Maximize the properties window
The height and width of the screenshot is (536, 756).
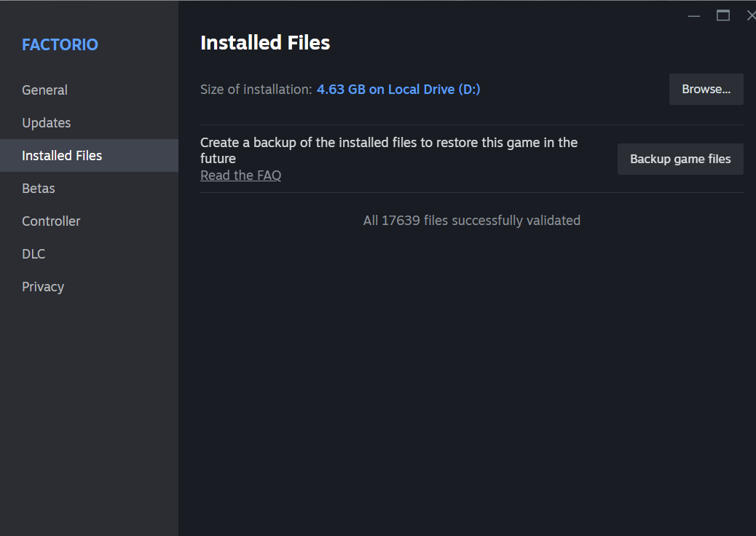tap(723, 15)
